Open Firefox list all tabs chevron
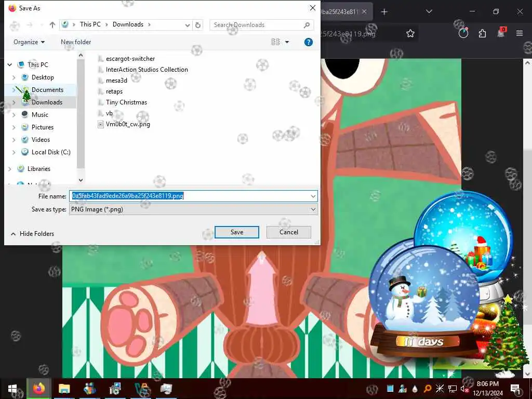 [x=429, y=11]
